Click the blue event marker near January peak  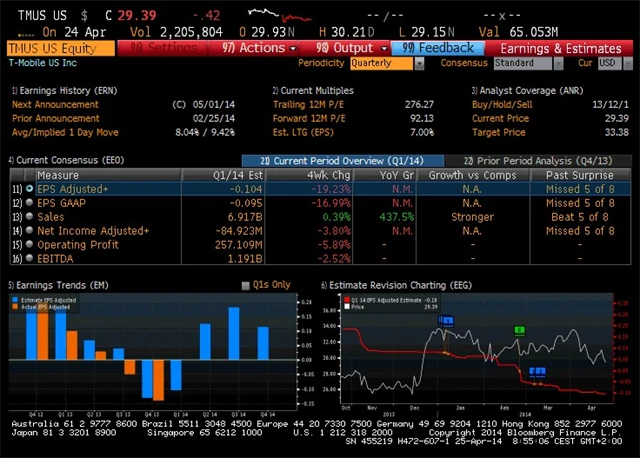click(x=446, y=321)
